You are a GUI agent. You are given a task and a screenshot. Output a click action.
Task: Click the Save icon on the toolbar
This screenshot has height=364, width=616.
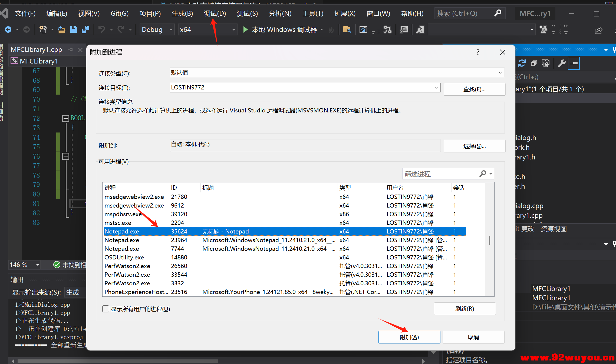click(73, 29)
